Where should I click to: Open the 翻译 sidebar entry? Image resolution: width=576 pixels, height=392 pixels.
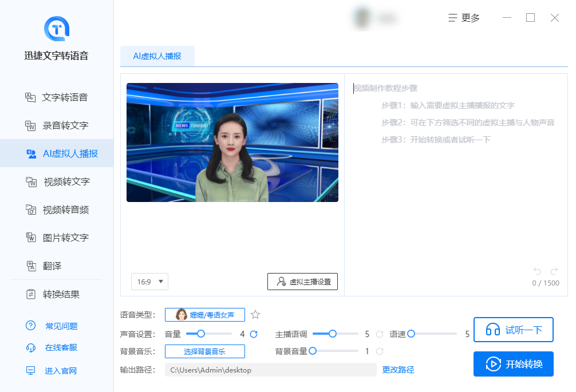coord(57,266)
